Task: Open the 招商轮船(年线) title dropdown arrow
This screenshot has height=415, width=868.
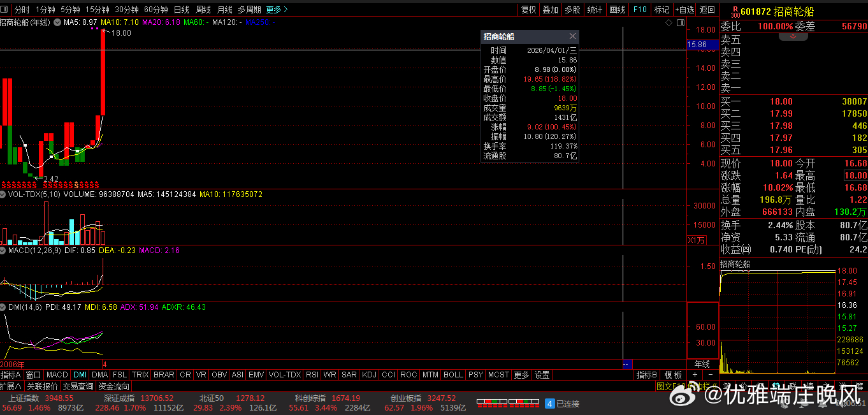Action: 57,22
